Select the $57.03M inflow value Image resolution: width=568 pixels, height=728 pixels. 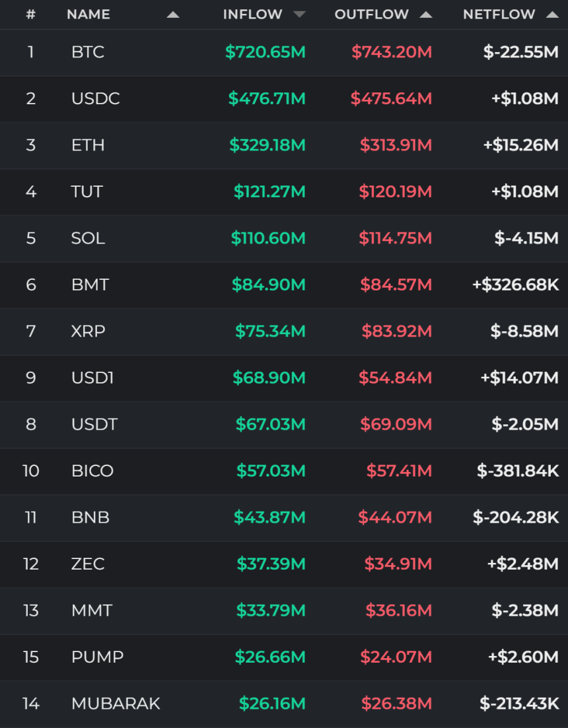[x=271, y=471]
